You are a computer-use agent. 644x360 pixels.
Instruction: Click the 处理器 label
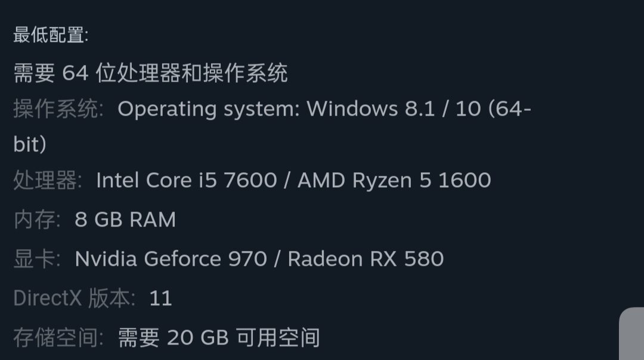coord(48,181)
